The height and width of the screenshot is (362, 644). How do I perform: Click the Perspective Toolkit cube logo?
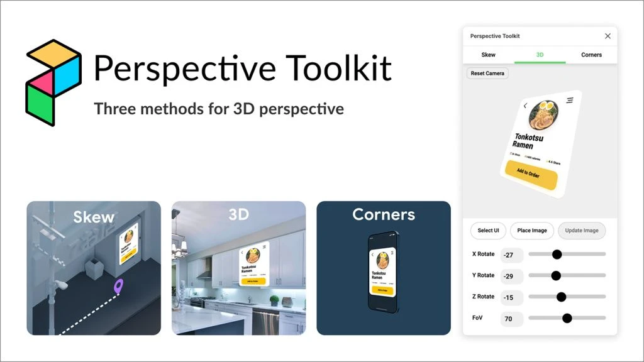pos(53,82)
